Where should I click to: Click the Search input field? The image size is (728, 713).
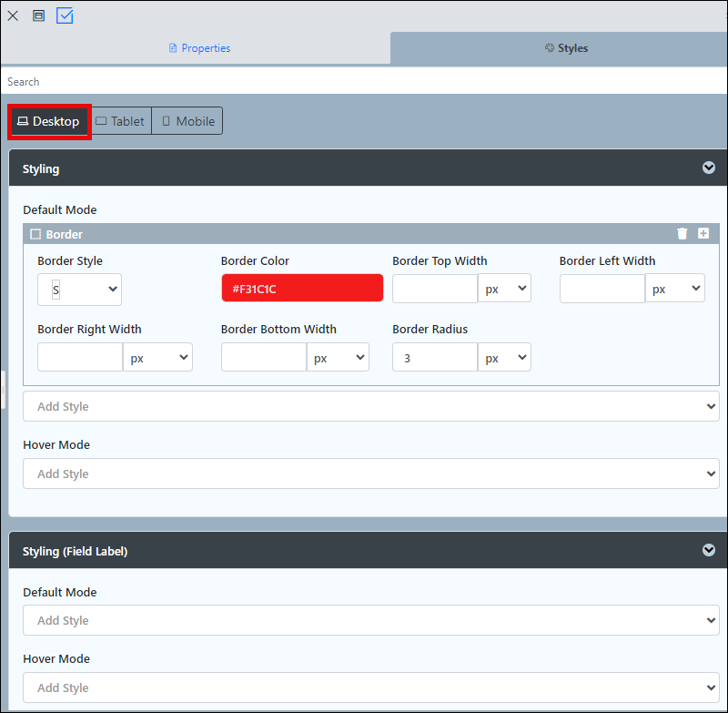(364, 82)
